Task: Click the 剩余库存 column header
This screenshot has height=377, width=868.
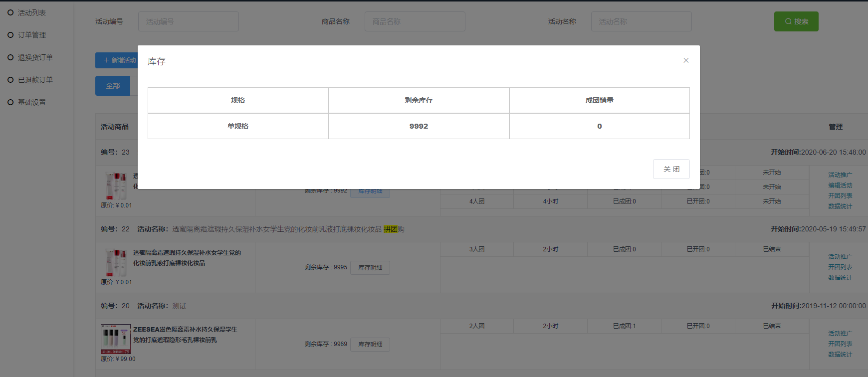Action: (419, 100)
